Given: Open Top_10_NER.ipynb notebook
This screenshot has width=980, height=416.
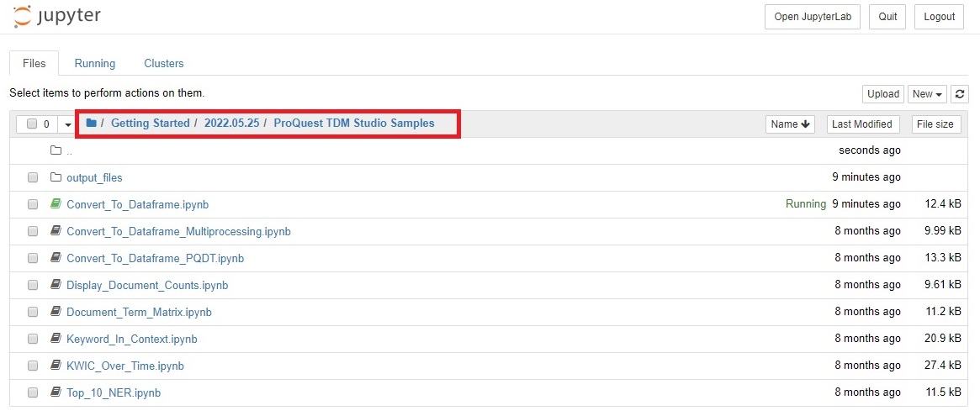Looking at the screenshot, I should pos(114,393).
